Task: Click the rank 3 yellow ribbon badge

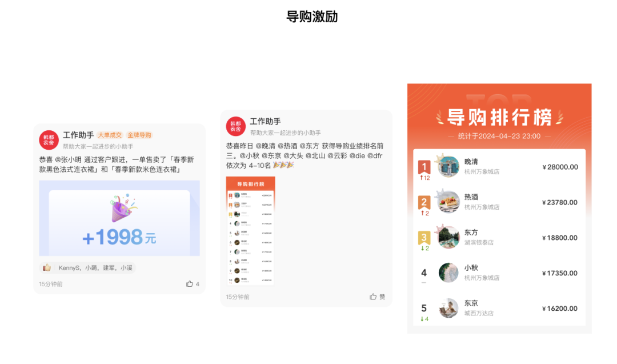Action: [424, 238]
